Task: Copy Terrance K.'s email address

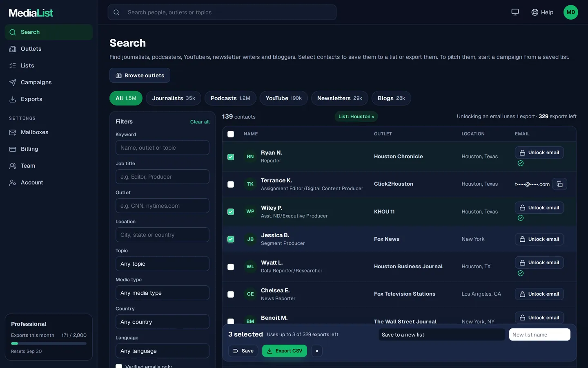Action: tap(559, 184)
